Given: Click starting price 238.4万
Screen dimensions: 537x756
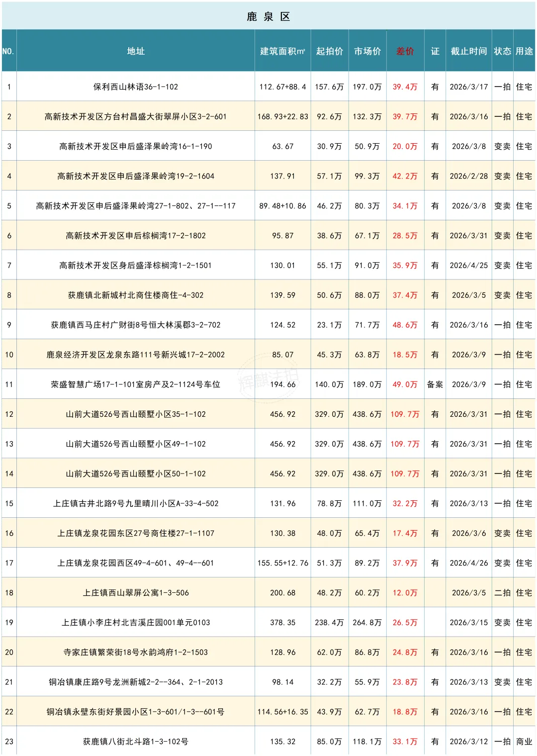Looking at the screenshot, I should pos(330,623).
